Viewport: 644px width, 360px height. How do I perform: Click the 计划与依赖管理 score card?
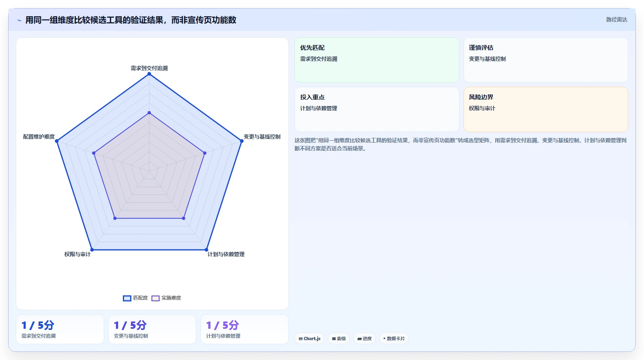point(245,329)
